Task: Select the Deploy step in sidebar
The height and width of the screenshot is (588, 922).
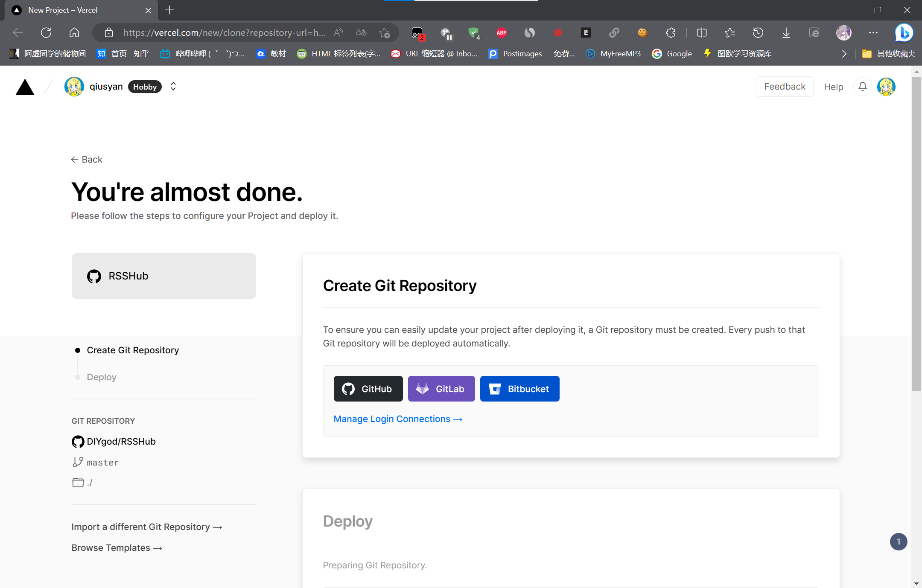Action: (x=102, y=377)
